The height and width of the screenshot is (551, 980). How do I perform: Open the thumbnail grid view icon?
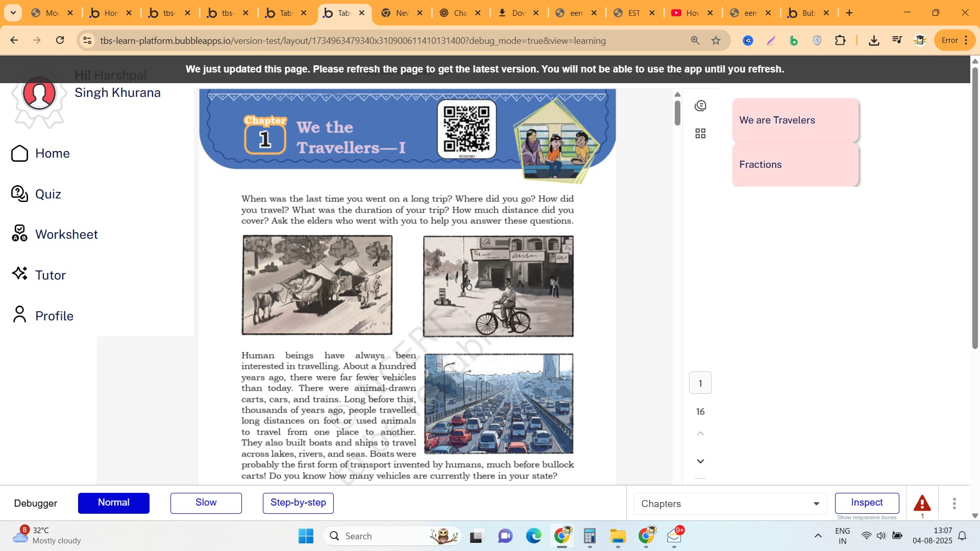pyautogui.click(x=700, y=134)
